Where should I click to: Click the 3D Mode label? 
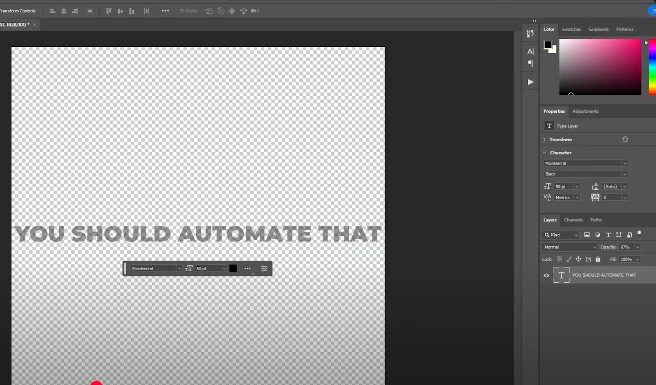coord(189,11)
